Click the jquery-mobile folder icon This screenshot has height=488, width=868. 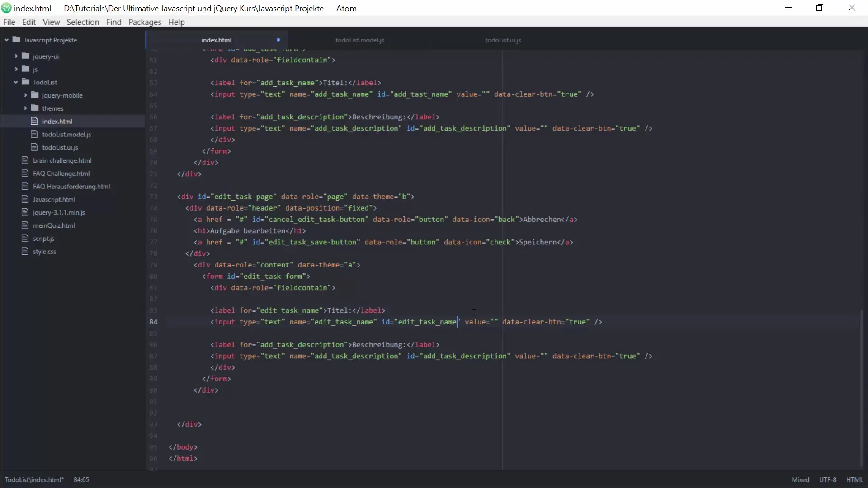click(x=35, y=95)
